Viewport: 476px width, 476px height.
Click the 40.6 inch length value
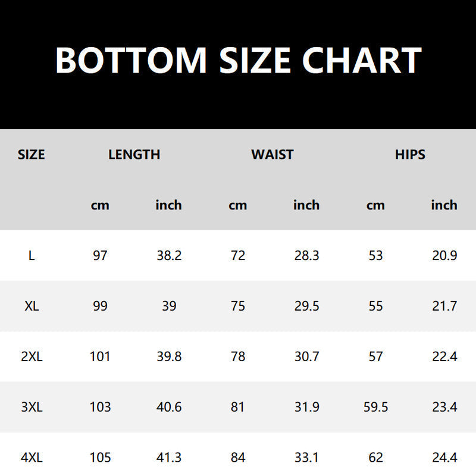pyautogui.click(x=169, y=407)
